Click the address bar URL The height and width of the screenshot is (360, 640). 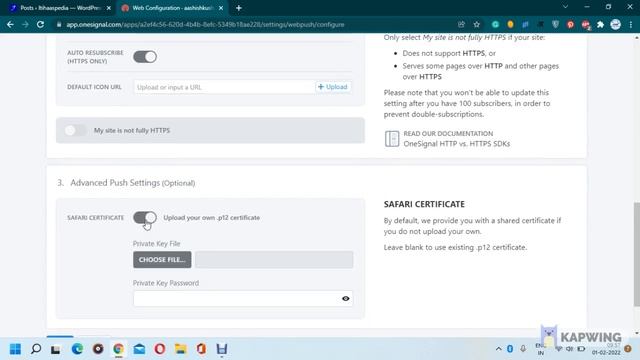(205, 24)
